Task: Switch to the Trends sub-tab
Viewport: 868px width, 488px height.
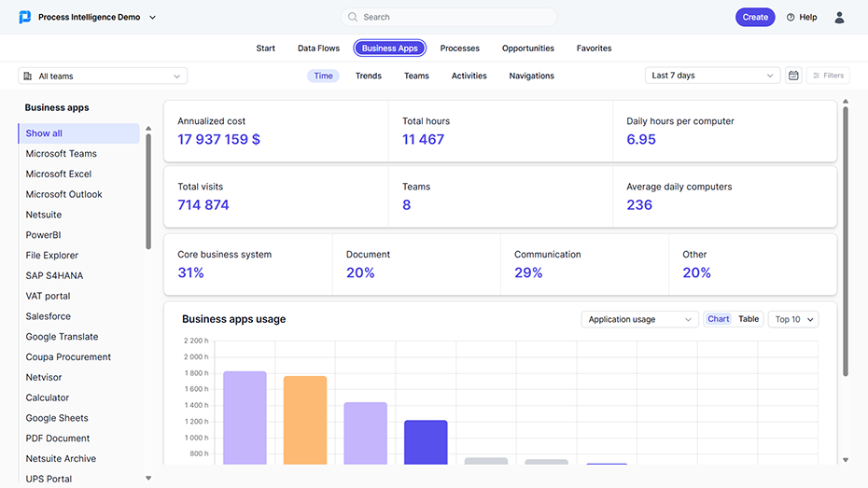Action: 368,76
